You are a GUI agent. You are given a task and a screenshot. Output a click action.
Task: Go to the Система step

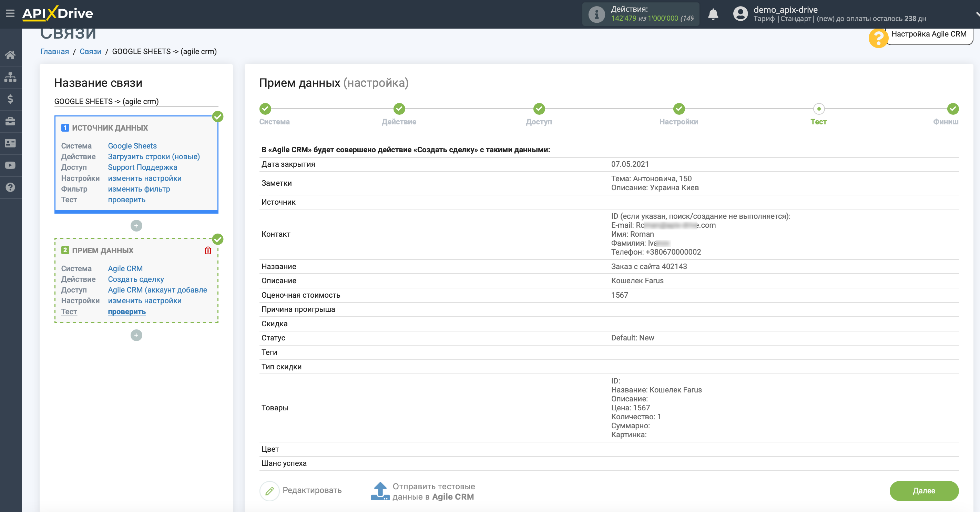tap(265, 109)
